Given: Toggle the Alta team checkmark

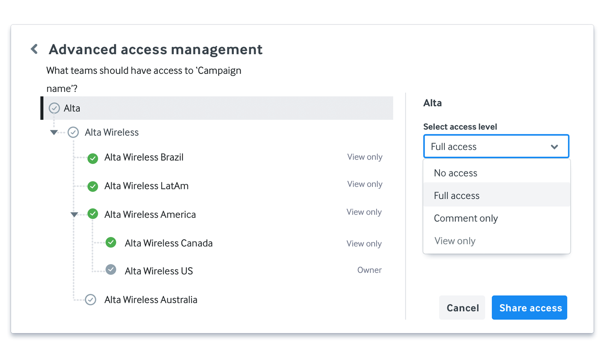Looking at the screenshot, I should click(x=54, y=108).
